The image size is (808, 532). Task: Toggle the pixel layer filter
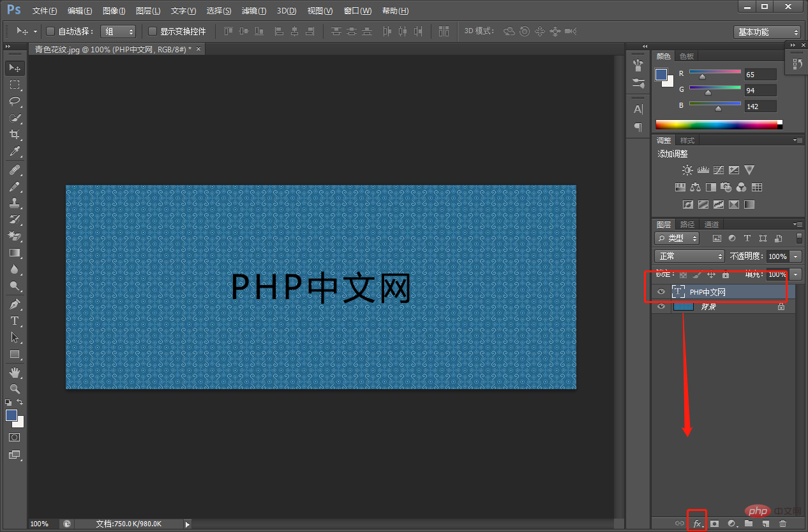tap(717, 239)
